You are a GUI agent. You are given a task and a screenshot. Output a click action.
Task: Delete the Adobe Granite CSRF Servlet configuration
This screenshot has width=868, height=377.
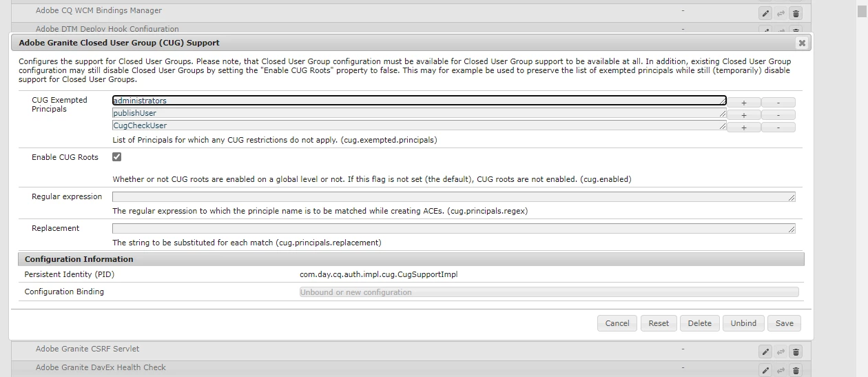(796, 351)
